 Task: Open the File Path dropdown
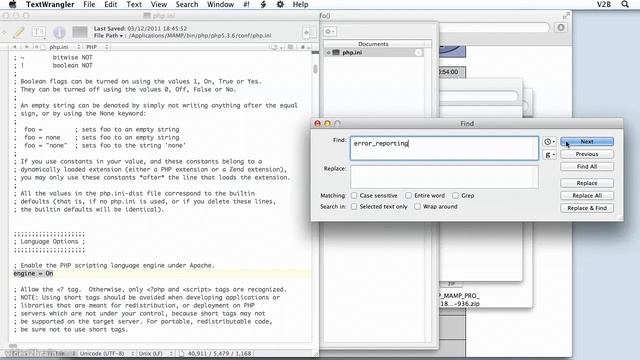[109, 36]
